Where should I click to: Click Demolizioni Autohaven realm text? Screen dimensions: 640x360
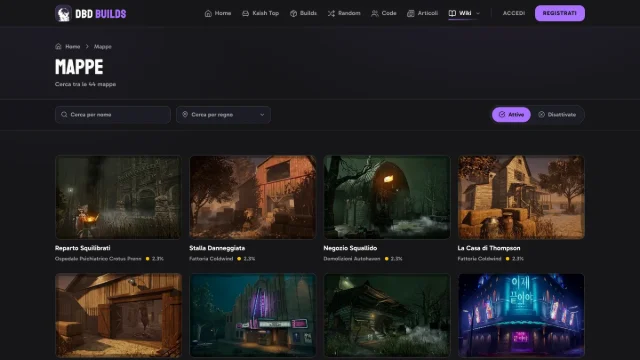(352, 259)
